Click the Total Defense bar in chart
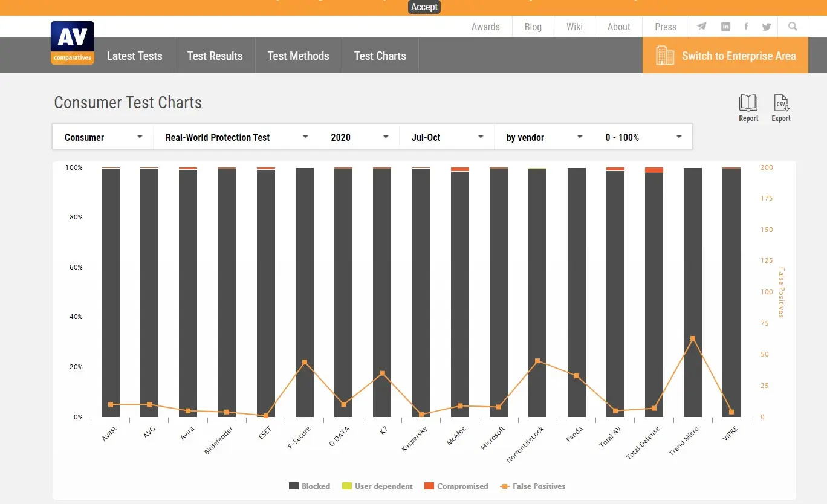The width and height of the screenshot is (827, 504). pyautogui.click(x=654, y=295)
